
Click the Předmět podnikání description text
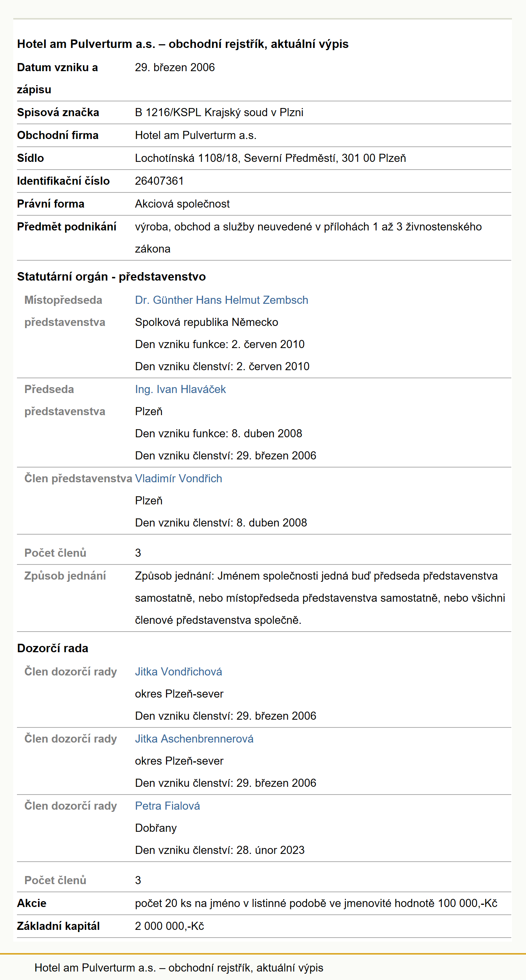pos(308,238)
